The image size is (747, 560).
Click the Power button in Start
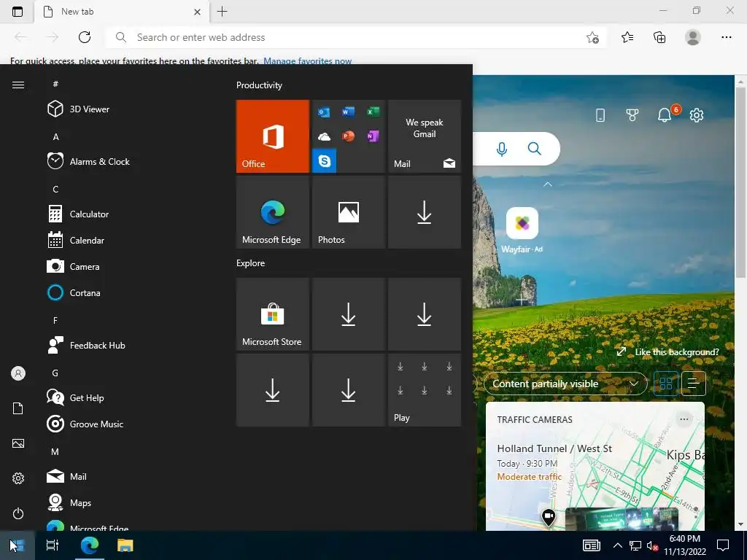tap(18, 513)
